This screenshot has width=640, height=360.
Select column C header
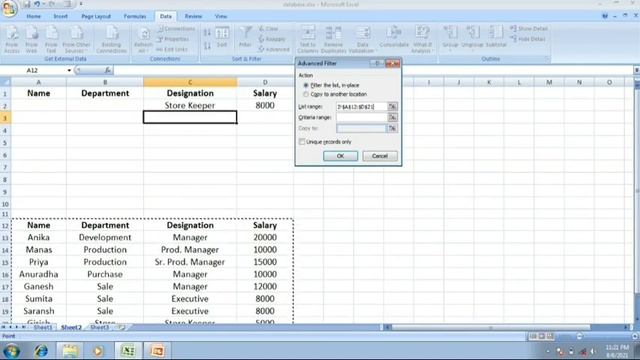190,82
